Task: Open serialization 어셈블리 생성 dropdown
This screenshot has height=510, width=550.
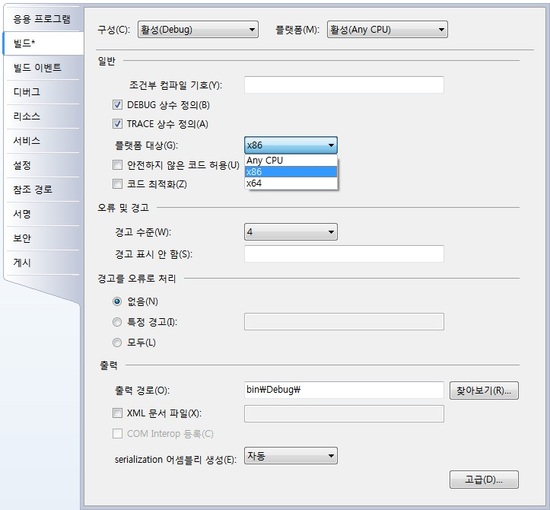Action: 291,456
